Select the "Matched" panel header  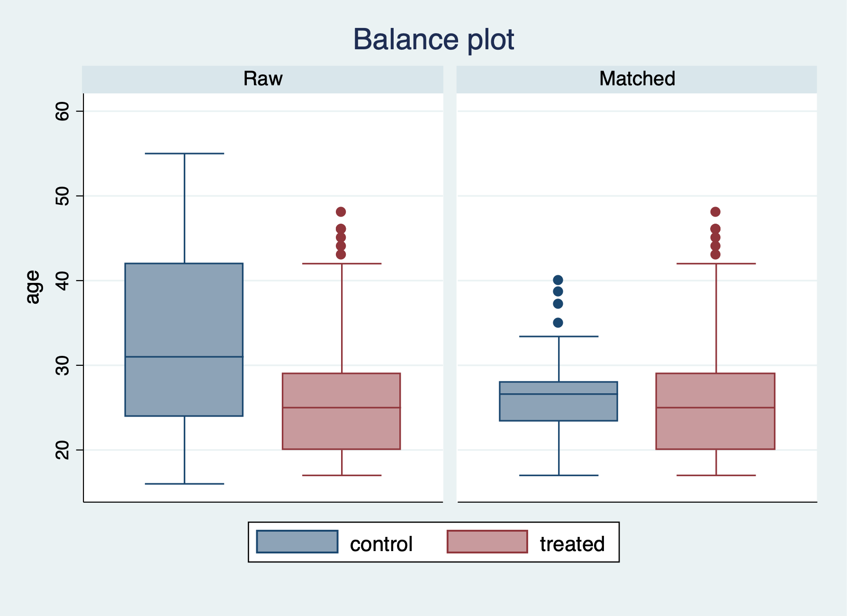(x=637, y=79)
